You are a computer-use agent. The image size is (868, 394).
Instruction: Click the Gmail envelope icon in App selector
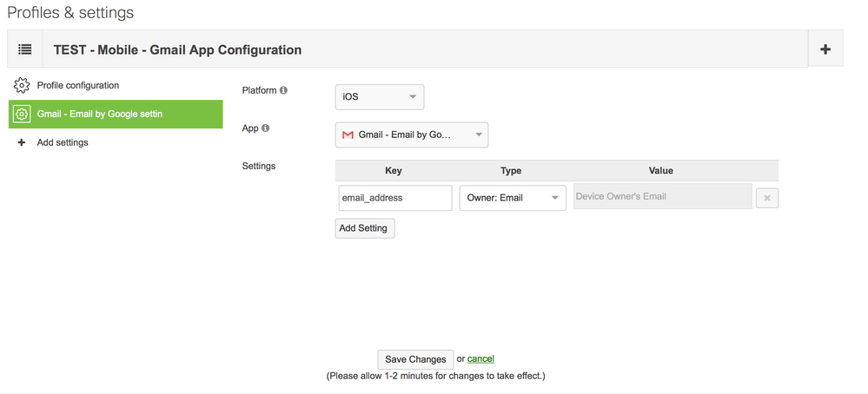[348, 135]
